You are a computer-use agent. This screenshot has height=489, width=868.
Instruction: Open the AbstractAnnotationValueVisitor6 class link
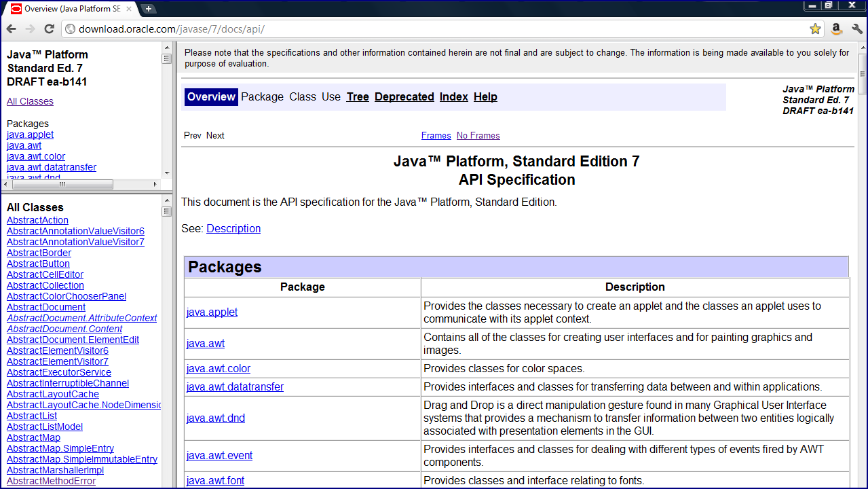coord(75,232)
